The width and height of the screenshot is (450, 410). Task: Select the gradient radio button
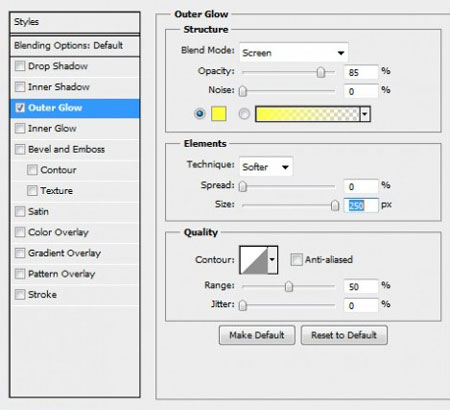coord(244,114)
